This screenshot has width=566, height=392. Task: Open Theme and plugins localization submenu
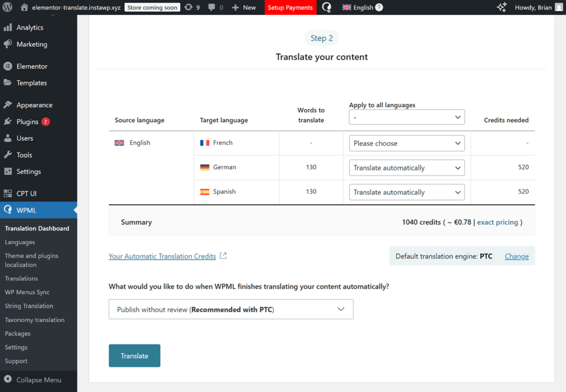(32, 260)
